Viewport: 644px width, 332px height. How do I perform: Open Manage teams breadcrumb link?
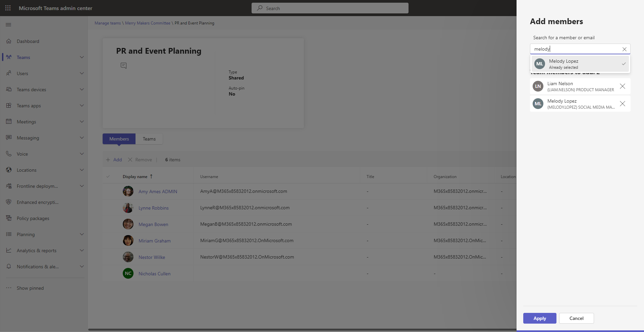pos(108,23)
